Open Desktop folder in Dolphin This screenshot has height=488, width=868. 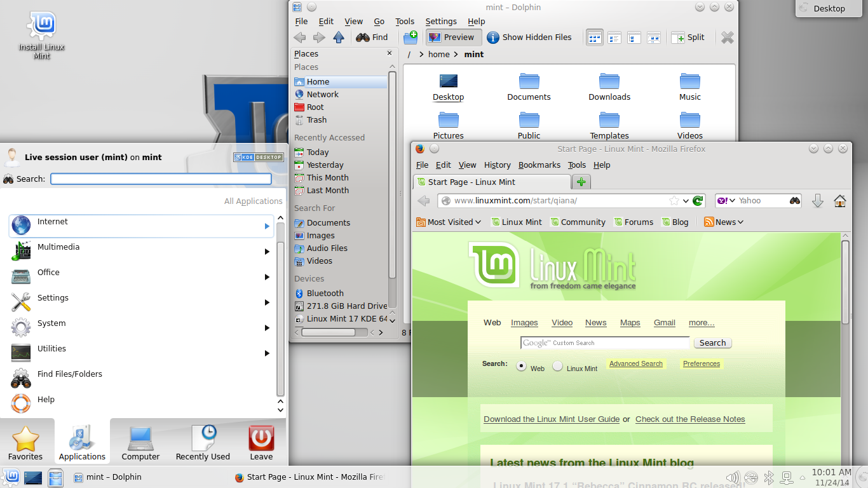tap(449, 87)
